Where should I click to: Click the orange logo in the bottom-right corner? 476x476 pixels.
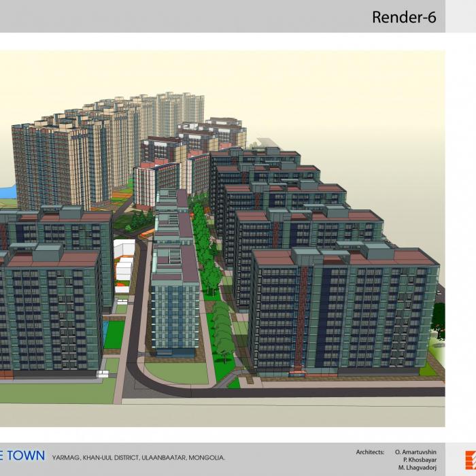[471, 460]
